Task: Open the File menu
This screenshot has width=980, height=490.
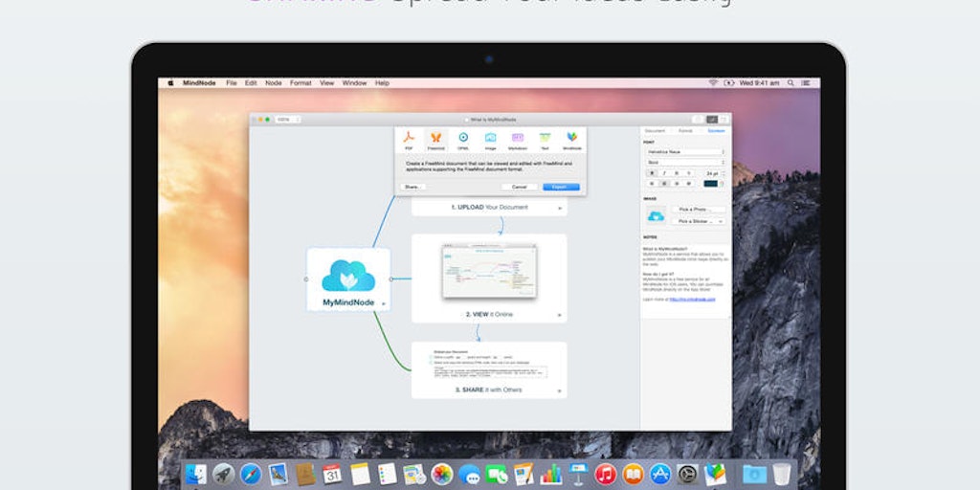Action: point(232,82)
